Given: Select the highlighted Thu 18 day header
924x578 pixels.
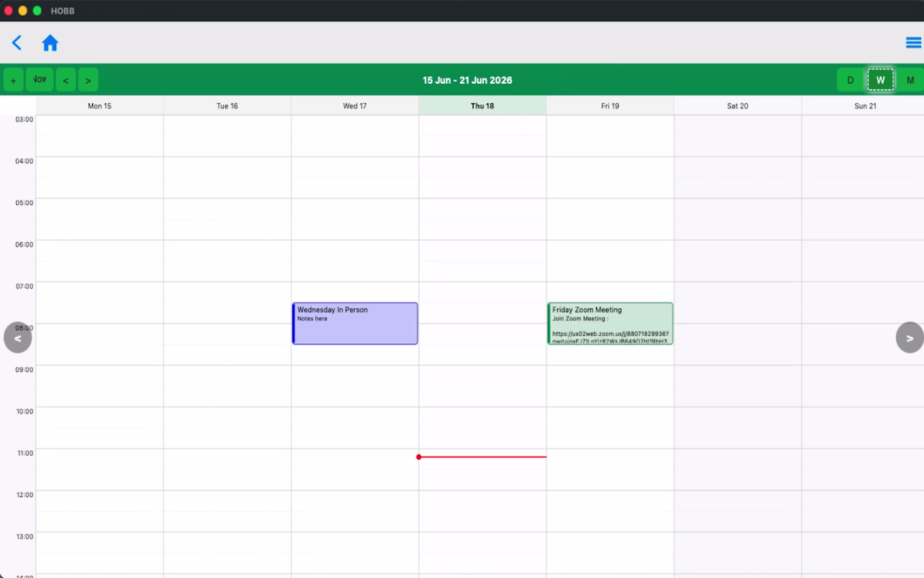Looking at the screenshot, I should coord(482,105).
